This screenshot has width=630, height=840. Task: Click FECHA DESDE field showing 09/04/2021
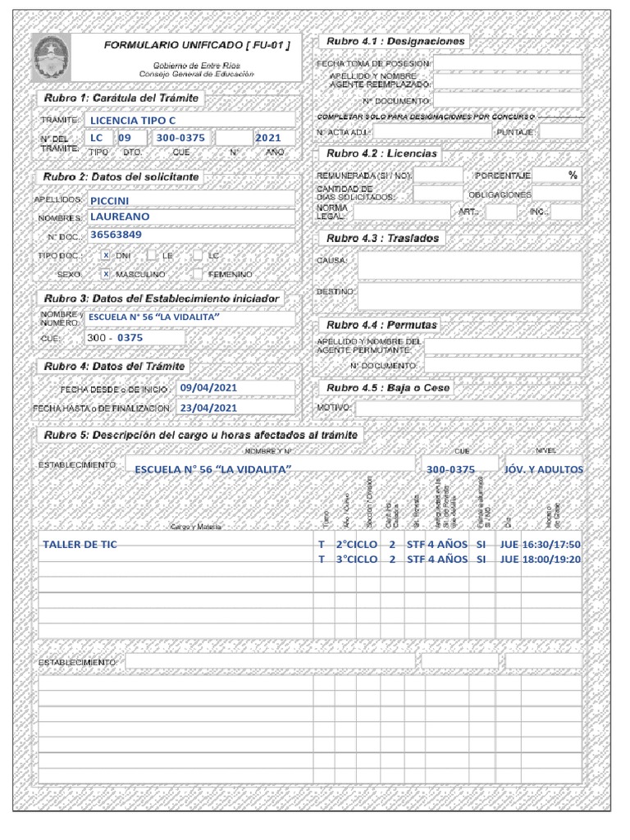(x=235, y=388)
